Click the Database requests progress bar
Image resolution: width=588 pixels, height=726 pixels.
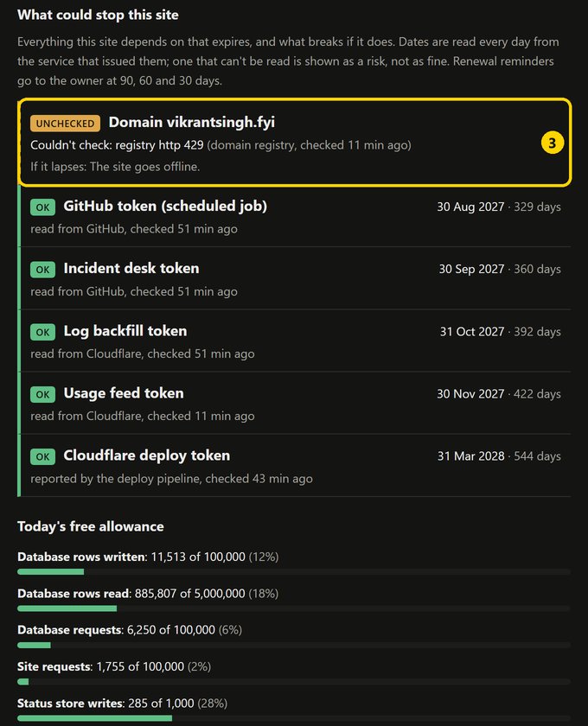point(294,645)
